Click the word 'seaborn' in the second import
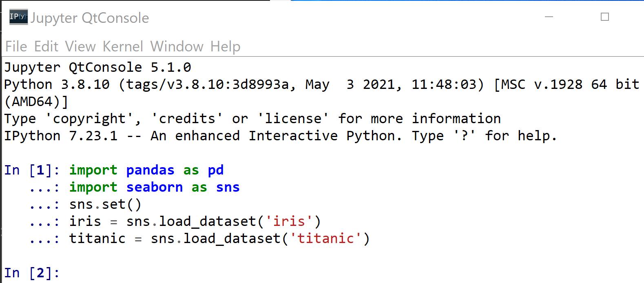This screenshot has width=644, height=283. [x=154, y=187]
